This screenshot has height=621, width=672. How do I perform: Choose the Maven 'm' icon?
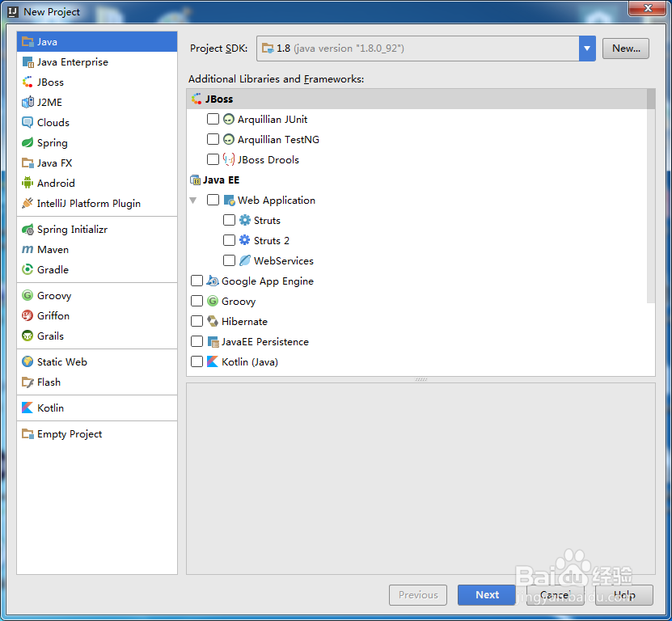27,249
